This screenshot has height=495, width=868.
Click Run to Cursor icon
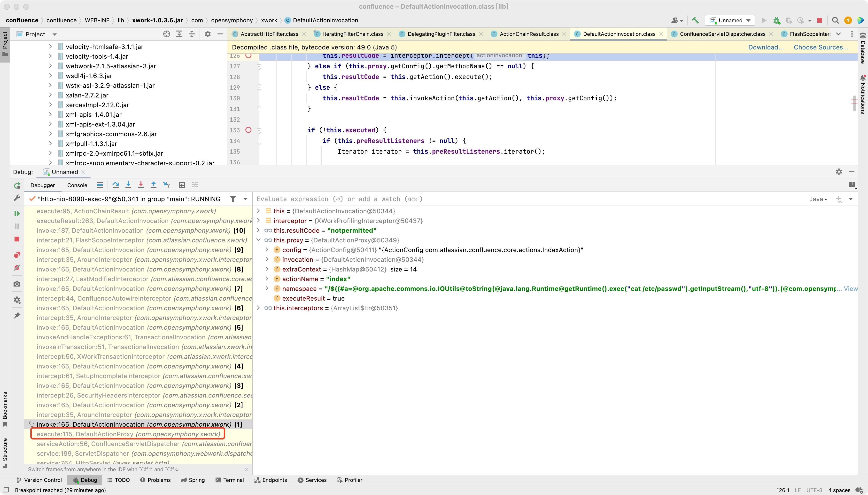[x=166, y=185]
